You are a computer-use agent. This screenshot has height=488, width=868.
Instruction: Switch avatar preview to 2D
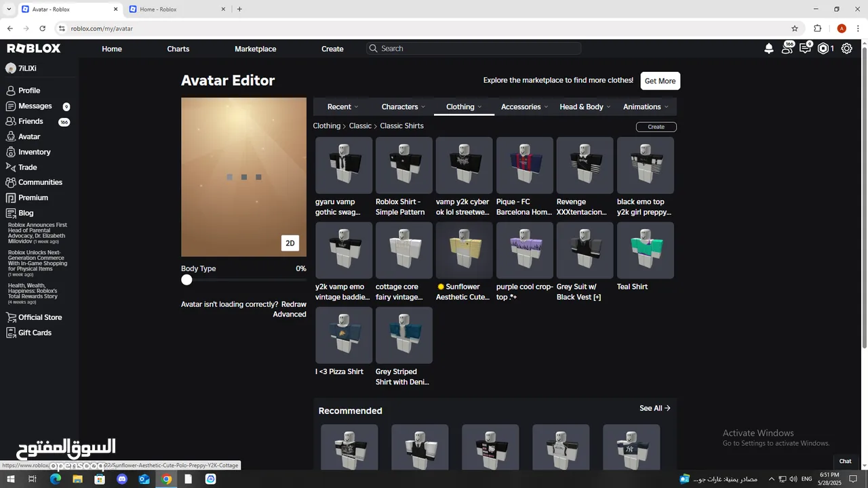point(290,243)
